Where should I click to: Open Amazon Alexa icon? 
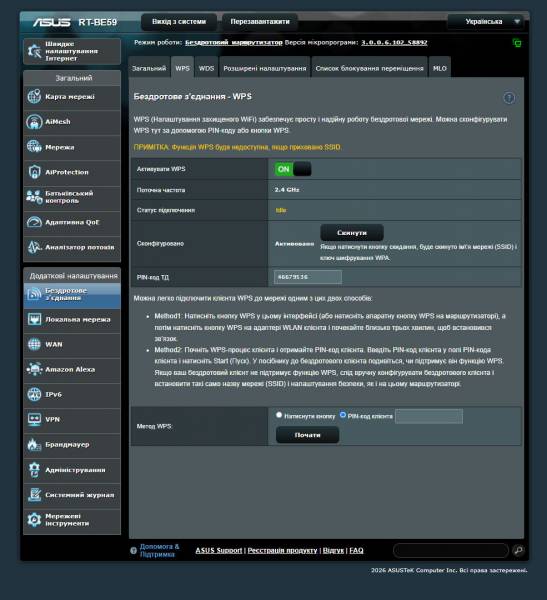[34, 369]
